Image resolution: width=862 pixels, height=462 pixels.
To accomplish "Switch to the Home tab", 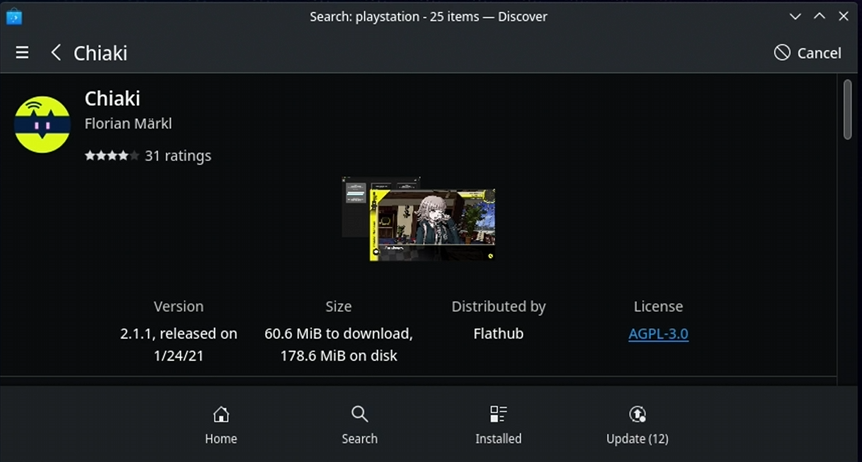I will (221, 425).
